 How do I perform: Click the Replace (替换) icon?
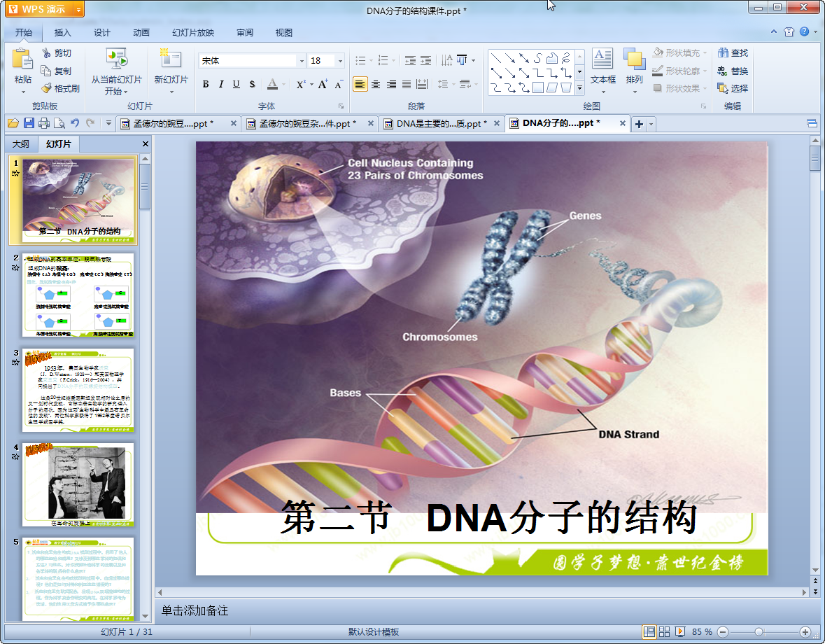coord(723,71)
